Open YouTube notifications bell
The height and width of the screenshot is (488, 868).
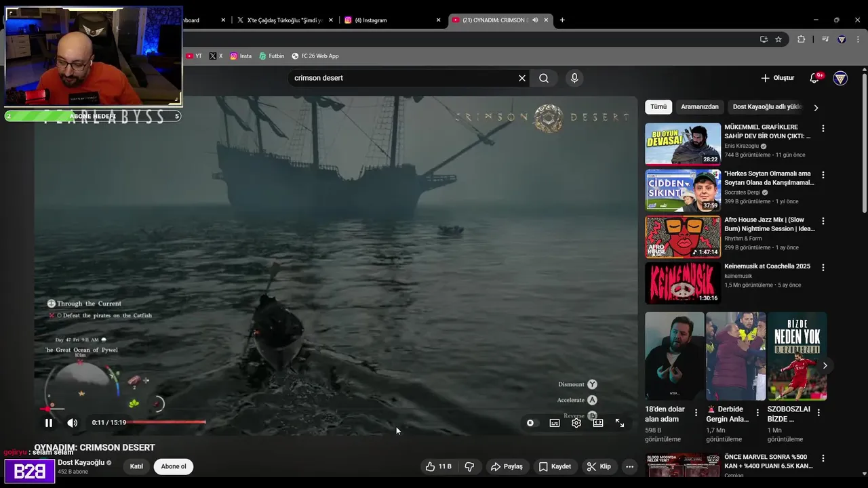point(814,78)
